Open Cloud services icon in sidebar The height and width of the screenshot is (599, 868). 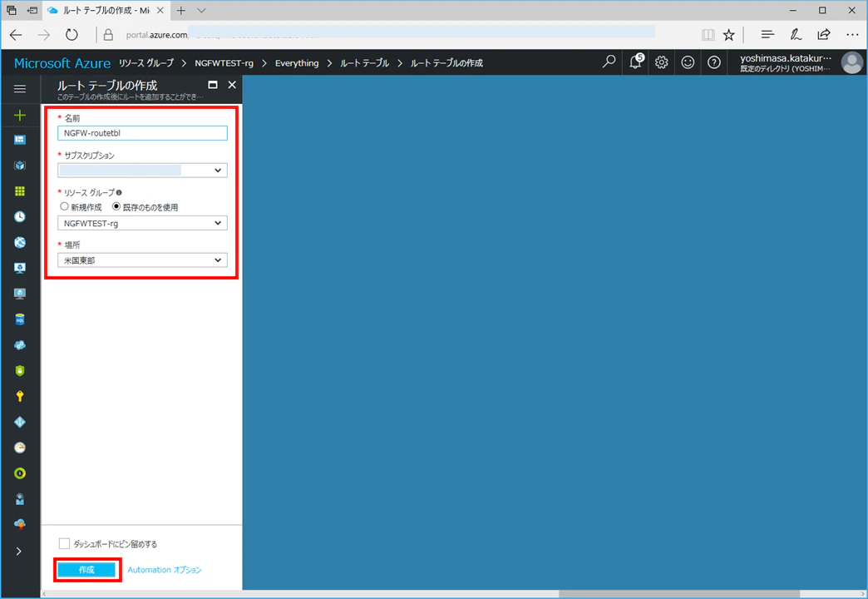pos(20,345)
